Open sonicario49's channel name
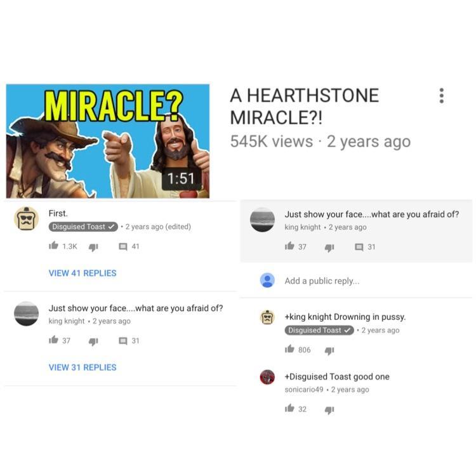This screenshot has width=476, height=476. (304, 390)
